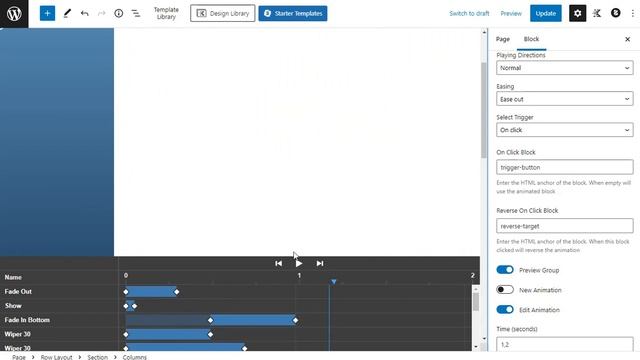Click the block inserter plus button
640x360 pixels.
[x=47, y=13]
